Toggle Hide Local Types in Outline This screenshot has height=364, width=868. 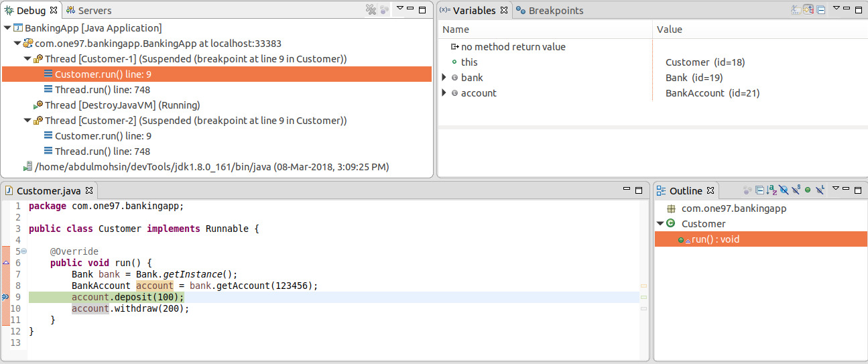(x=820, y=190)
